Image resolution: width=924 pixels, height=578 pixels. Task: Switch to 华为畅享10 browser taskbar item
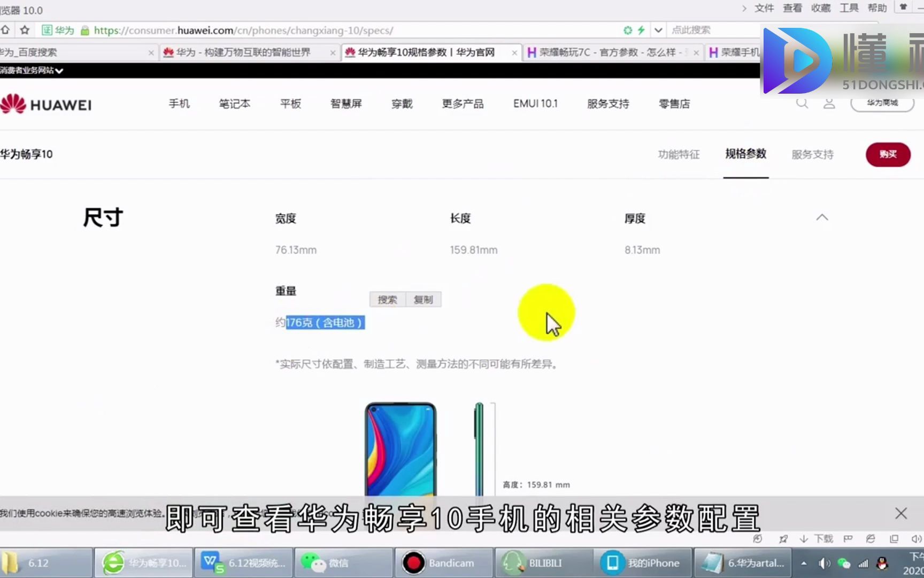point(143,563)
